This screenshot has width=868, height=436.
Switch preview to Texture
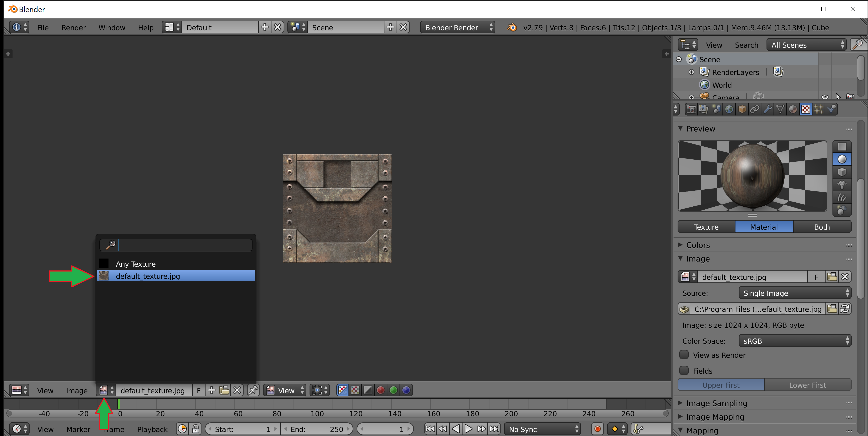[706, 227]
